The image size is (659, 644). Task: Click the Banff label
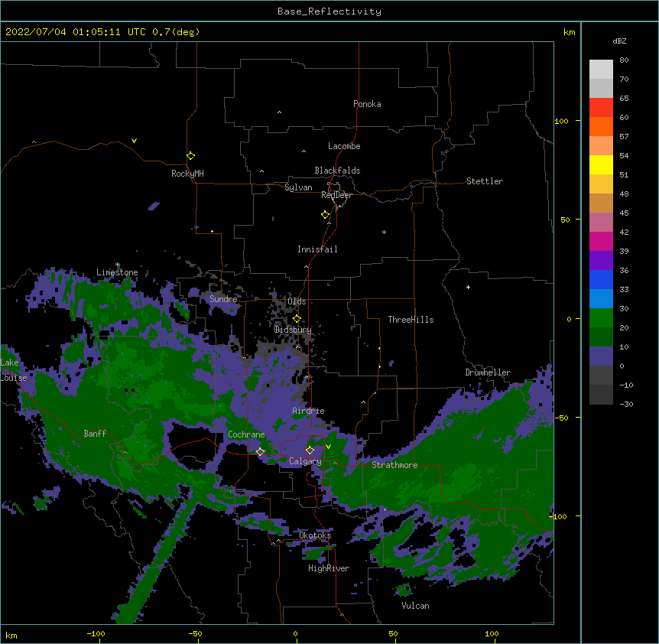[95, 434]
